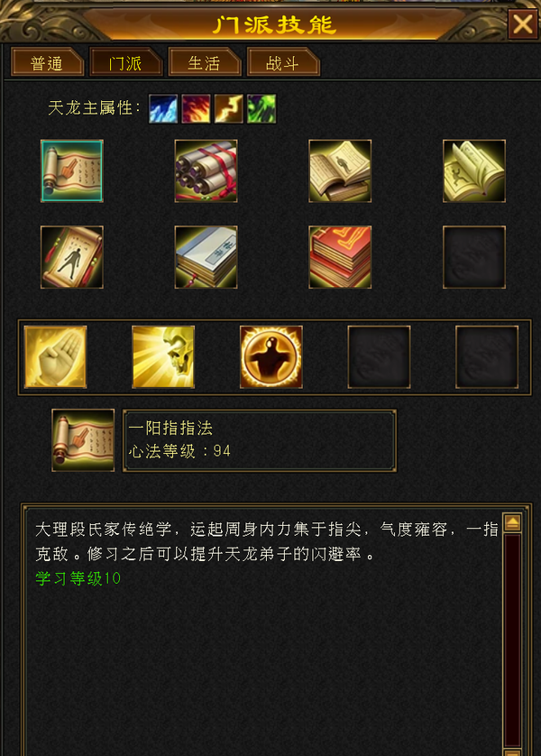This screenshot has height=756, width=541.
Task: Choose the green poison attribute swatch
Action: [261, 108]
